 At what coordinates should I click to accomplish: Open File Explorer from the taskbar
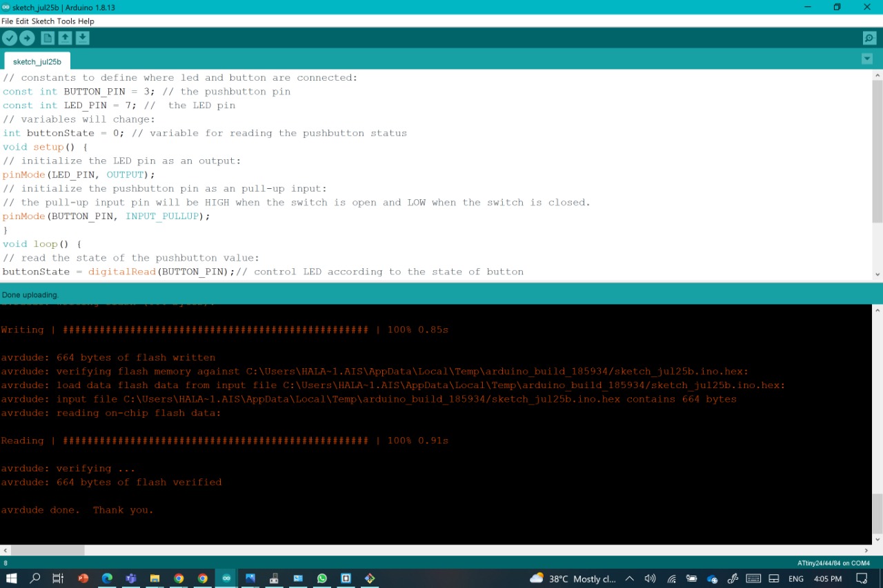(x=155, y=578)
